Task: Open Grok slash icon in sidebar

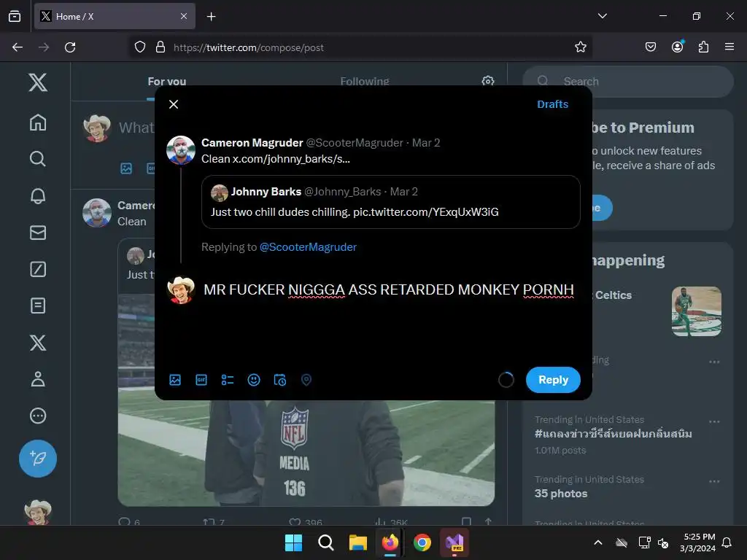Action: click(x=38, y=269)
